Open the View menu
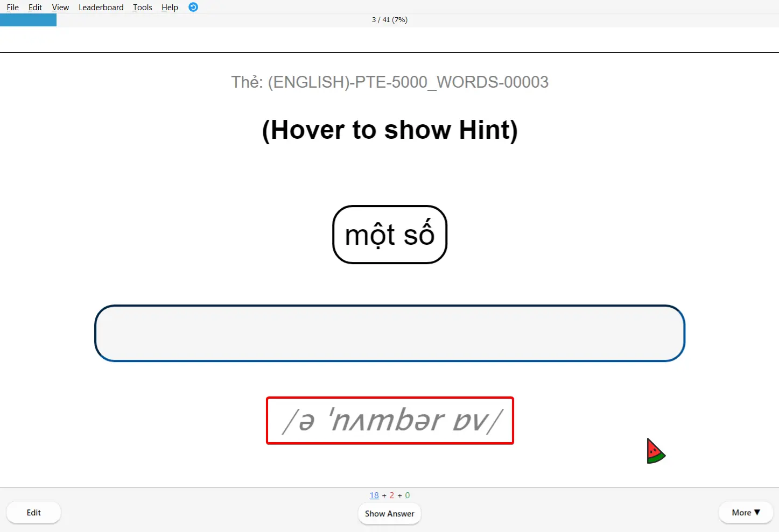The image size is (779, 532). click(60, 7)
